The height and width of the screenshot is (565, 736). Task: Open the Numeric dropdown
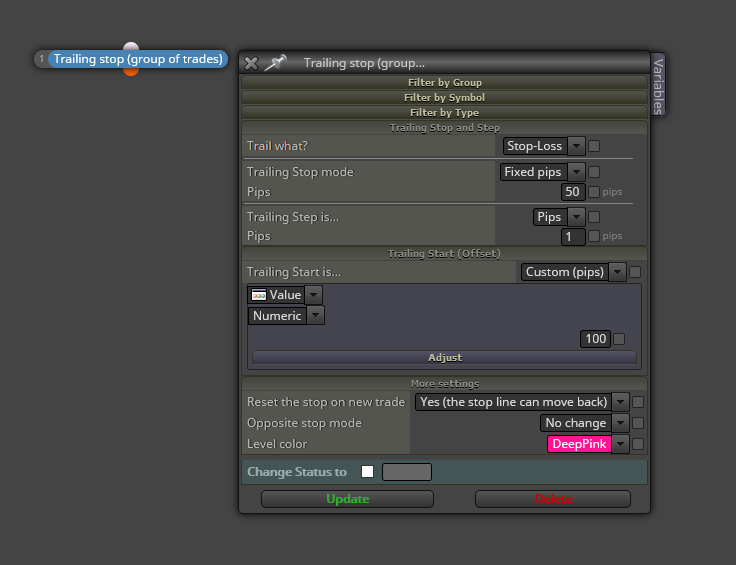click(x=286, y=316)
